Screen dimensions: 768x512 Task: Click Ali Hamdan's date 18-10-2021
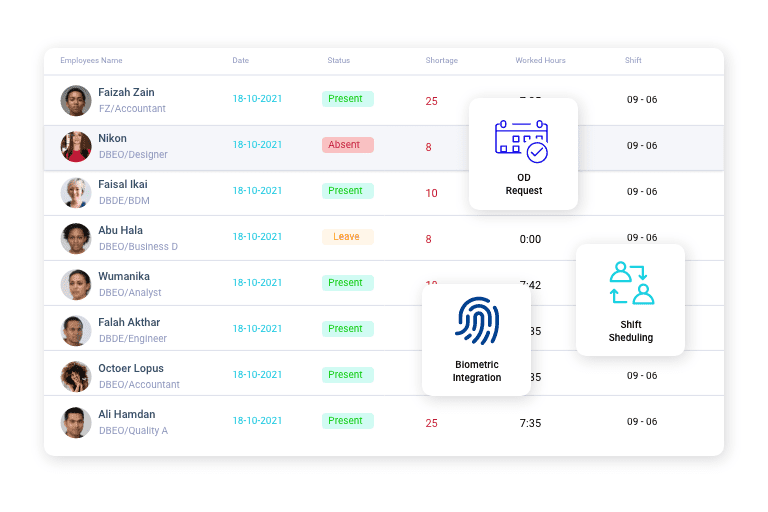pos(257,421)
